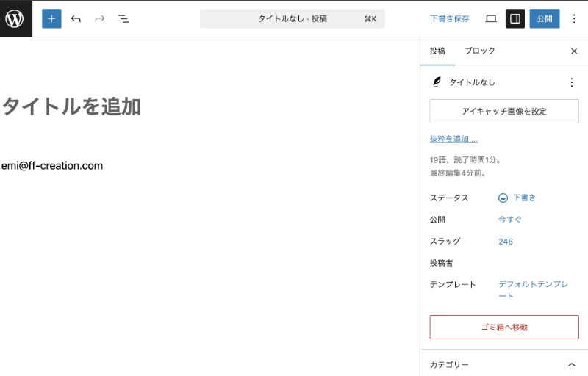Open post actions menu beside タイトルなし
Image resolution: width=588 pixels, height=376 pixels.
[x=572, y=82]
